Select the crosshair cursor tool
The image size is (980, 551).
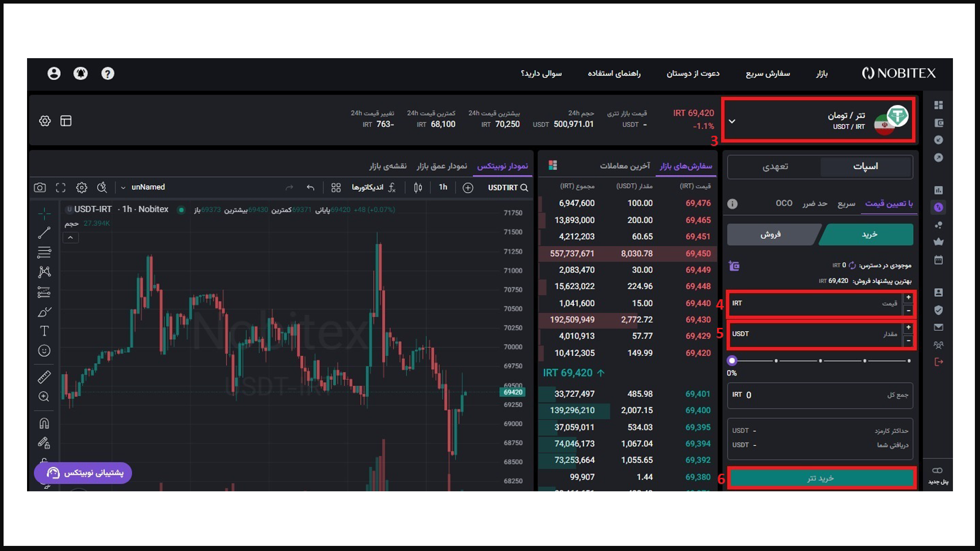coord(44,213)
